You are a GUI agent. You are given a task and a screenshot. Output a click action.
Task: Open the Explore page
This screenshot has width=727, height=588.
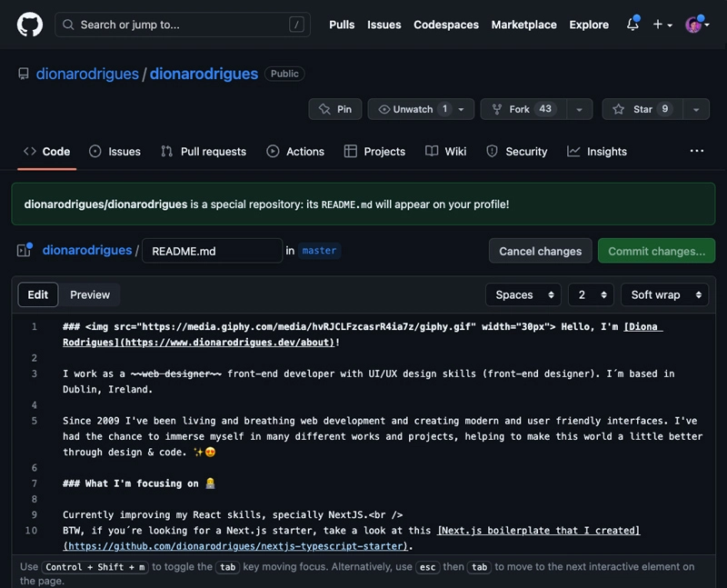pyautogui.click(x=589, y=25)
